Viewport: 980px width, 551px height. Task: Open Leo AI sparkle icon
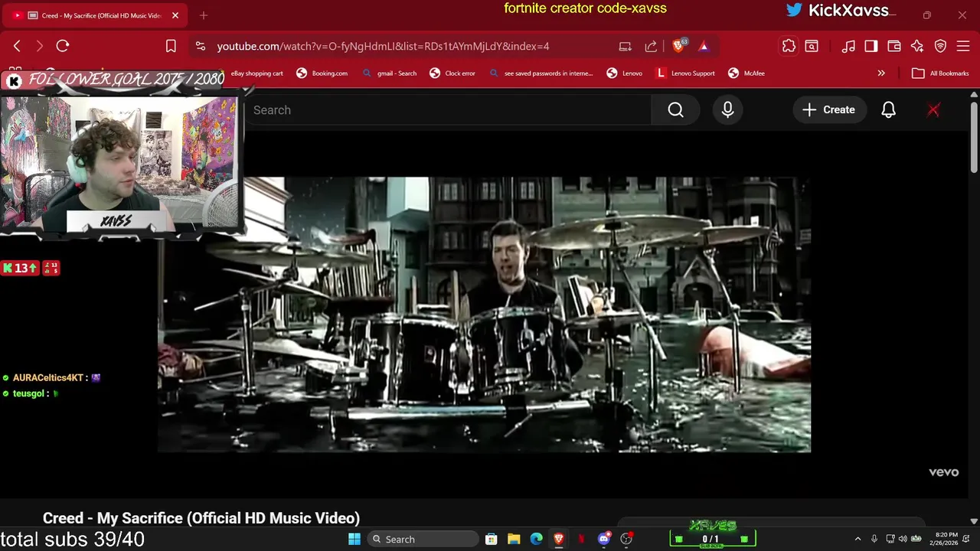pos(917,46)
